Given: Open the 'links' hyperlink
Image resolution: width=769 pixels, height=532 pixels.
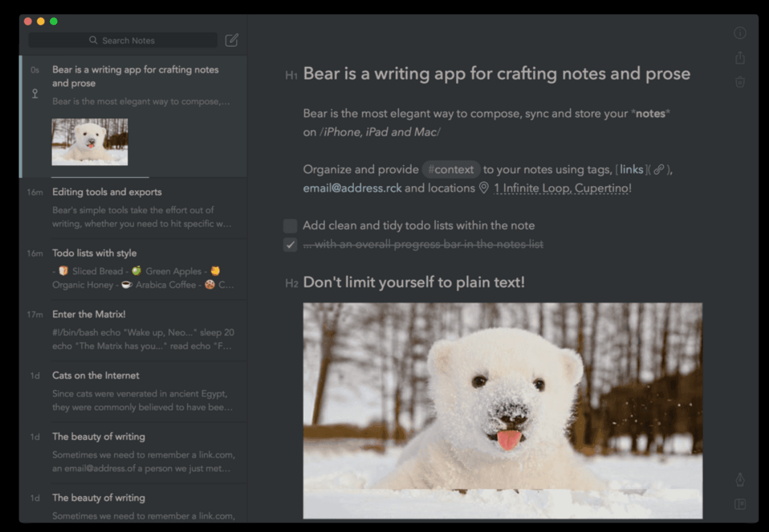Looking at the screenshot, I should tap(631, 169).
